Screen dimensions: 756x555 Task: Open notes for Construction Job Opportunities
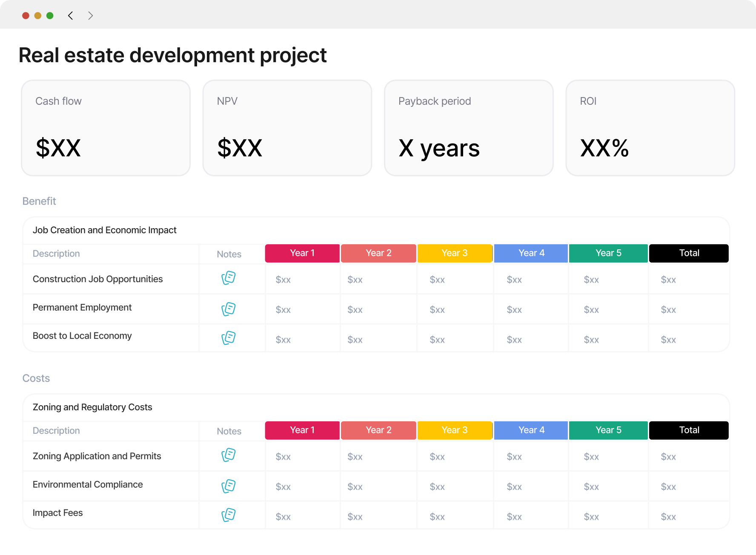[229, 278]
